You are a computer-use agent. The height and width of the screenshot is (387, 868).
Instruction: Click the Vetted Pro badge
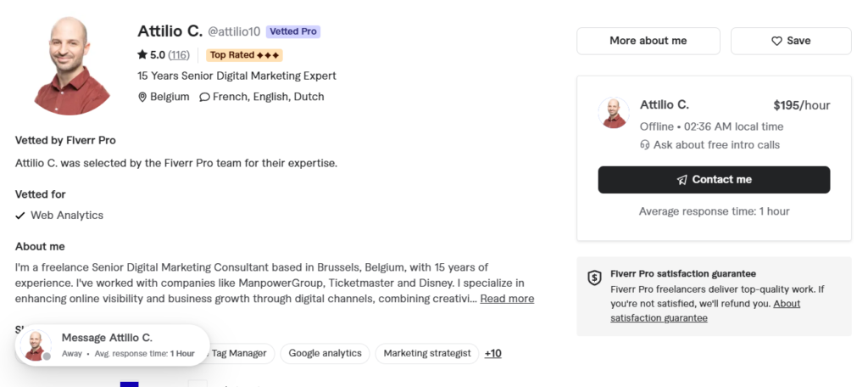coord(292,31)
